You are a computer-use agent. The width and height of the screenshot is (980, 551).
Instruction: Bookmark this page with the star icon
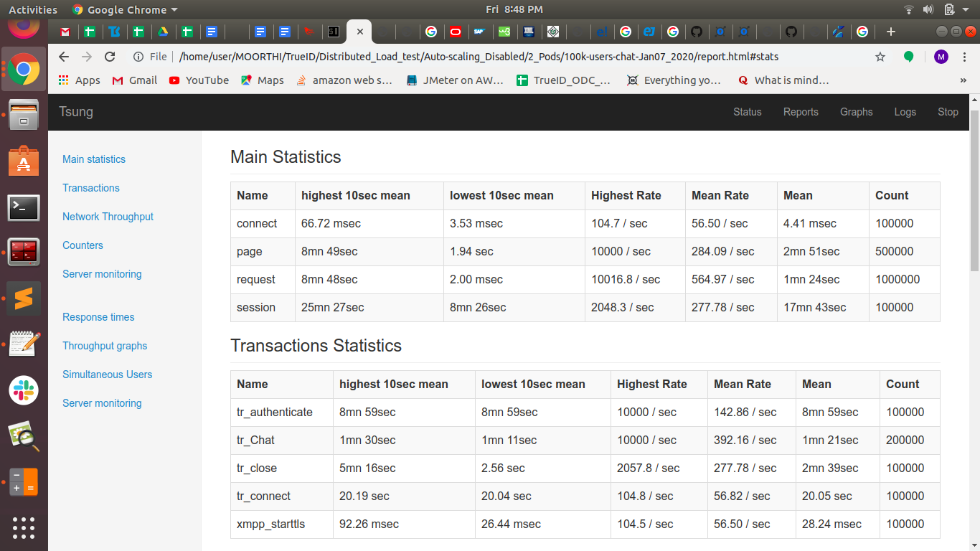(880, 56)
